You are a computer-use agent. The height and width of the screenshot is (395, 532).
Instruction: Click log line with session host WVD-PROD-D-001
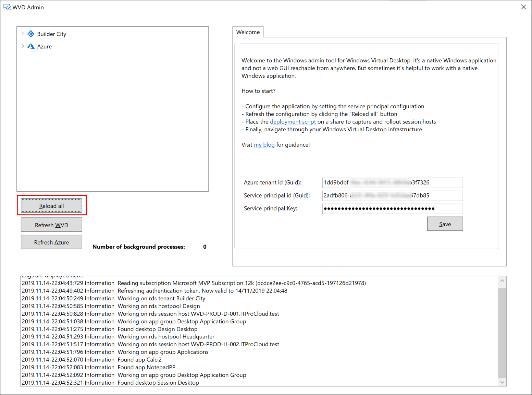[150, 314]
